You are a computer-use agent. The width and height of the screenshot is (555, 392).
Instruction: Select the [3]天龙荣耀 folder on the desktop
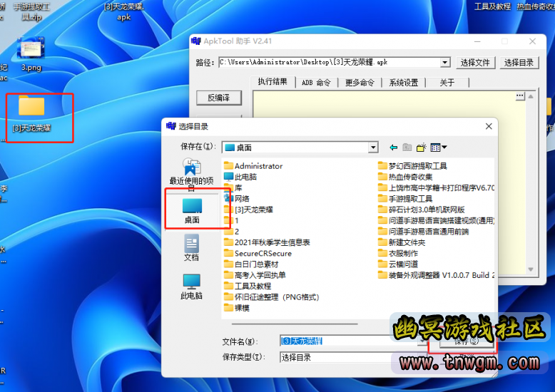click(31, 114)
